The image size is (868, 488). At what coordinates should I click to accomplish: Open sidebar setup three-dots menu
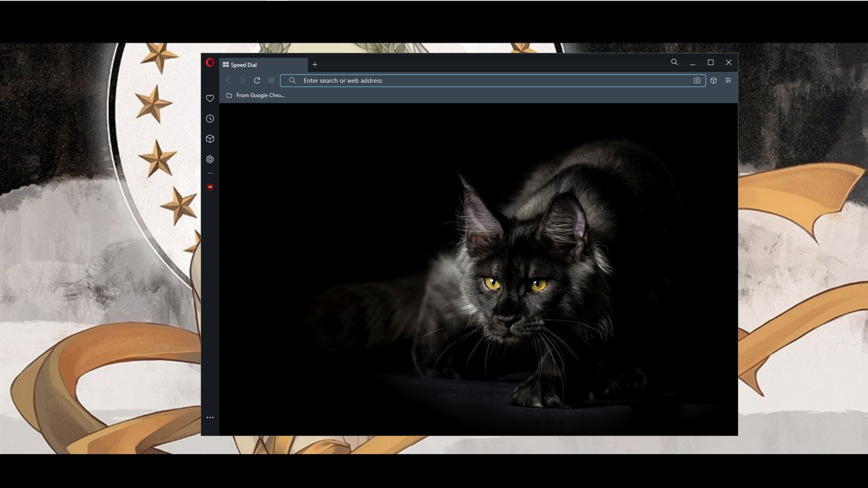pos(210,418)
